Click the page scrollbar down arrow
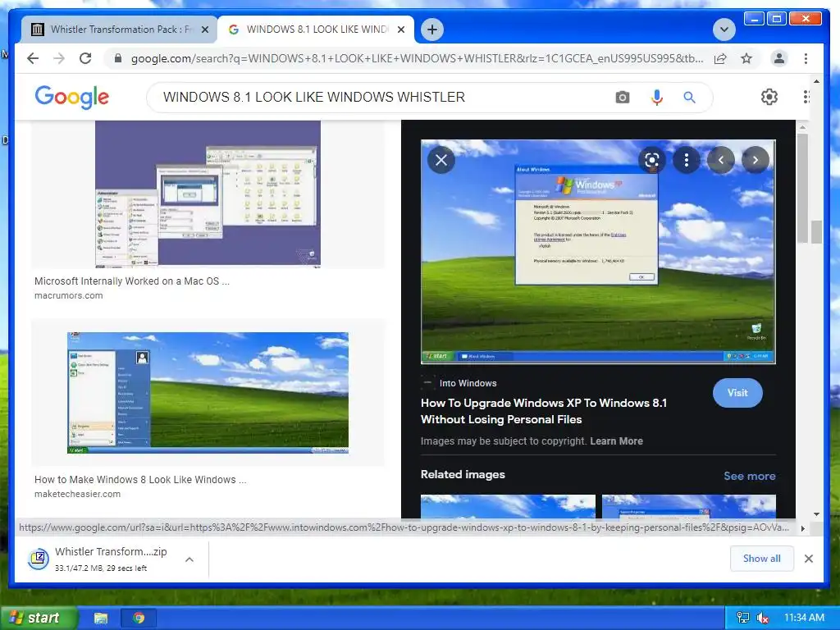The width and height of the screenshot is (840, 630). coord(816,514)
